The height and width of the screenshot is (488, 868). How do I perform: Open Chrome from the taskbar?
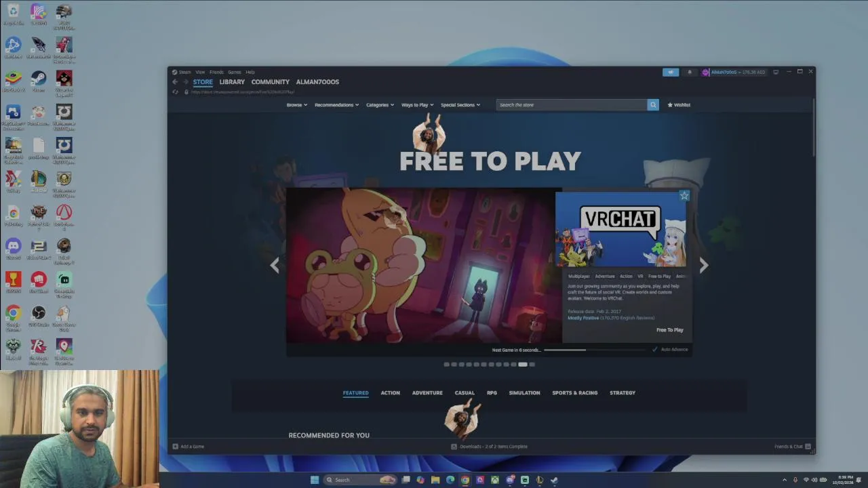click(465, 480)
